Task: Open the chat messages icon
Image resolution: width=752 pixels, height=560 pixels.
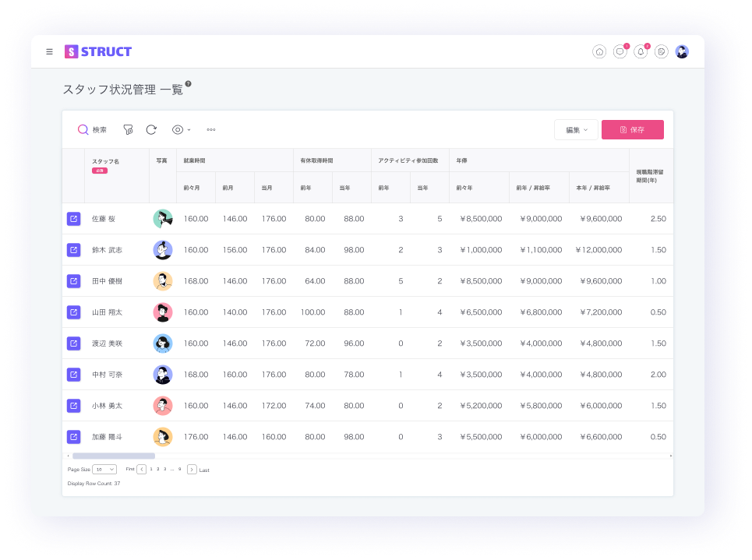Action: (x=620, y=51)
